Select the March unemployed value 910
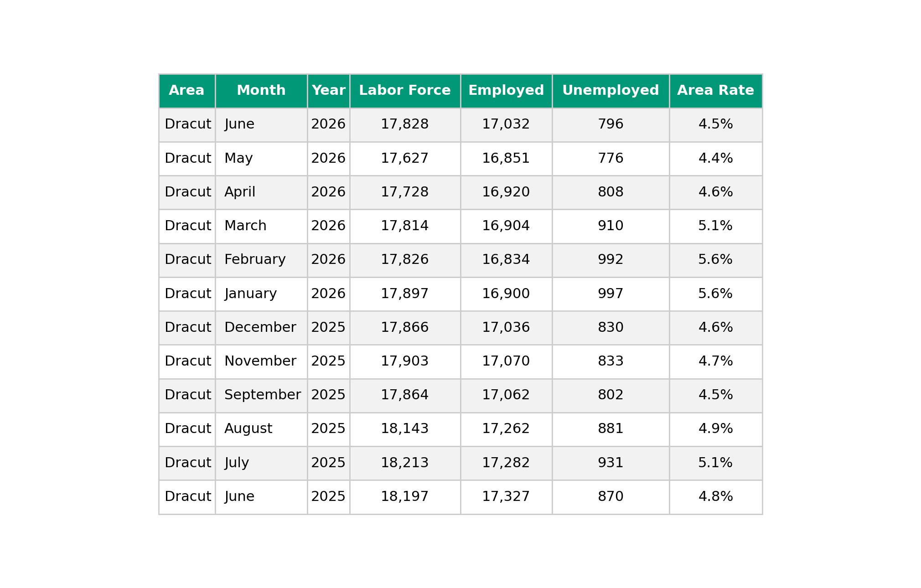This screenshot has width=921, height=588. 611,226
